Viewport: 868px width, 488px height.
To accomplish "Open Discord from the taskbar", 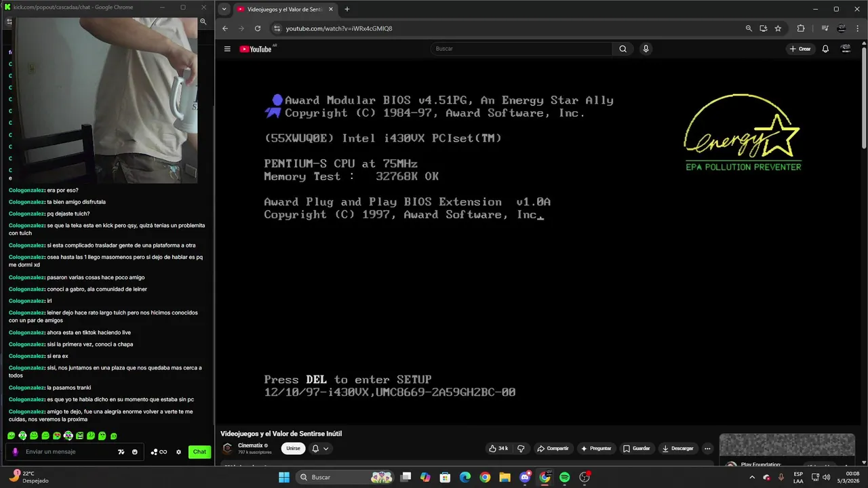I will [x=525, y=477].
